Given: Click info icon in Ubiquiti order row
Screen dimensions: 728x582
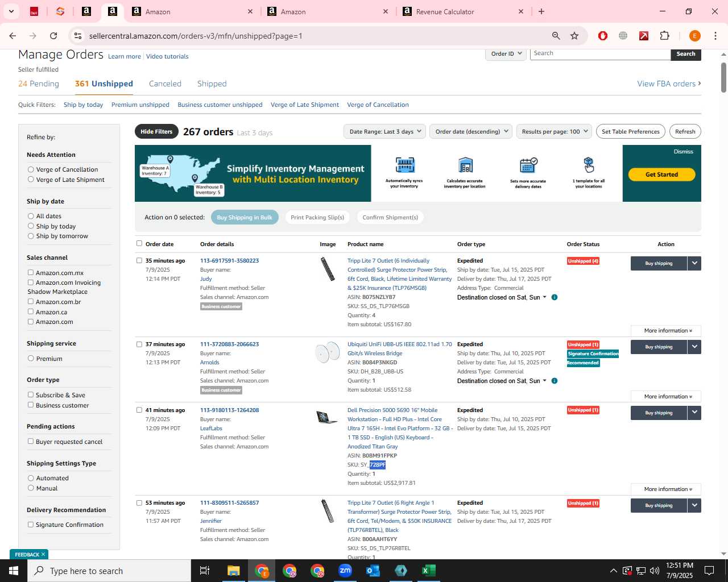Looking at the screenshot, I should [x=555, y=381].
